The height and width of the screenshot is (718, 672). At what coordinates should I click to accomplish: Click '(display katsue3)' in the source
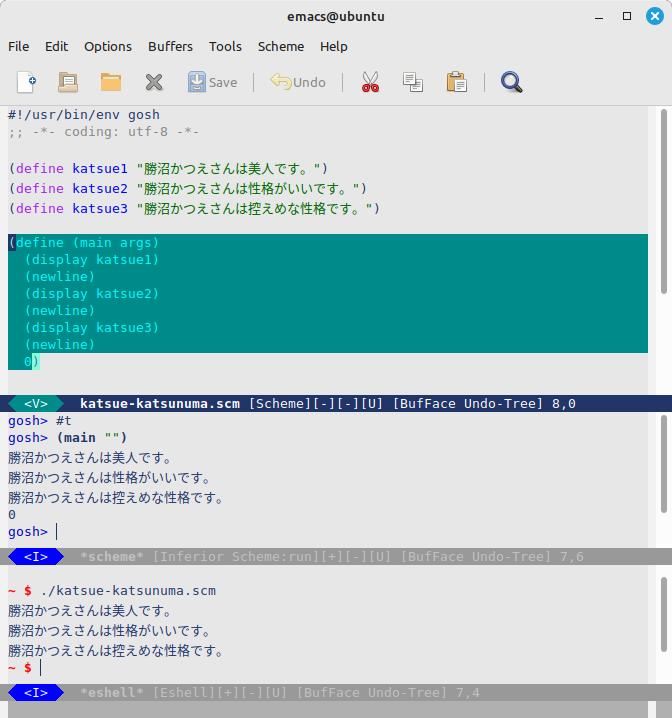click(92, 327)
